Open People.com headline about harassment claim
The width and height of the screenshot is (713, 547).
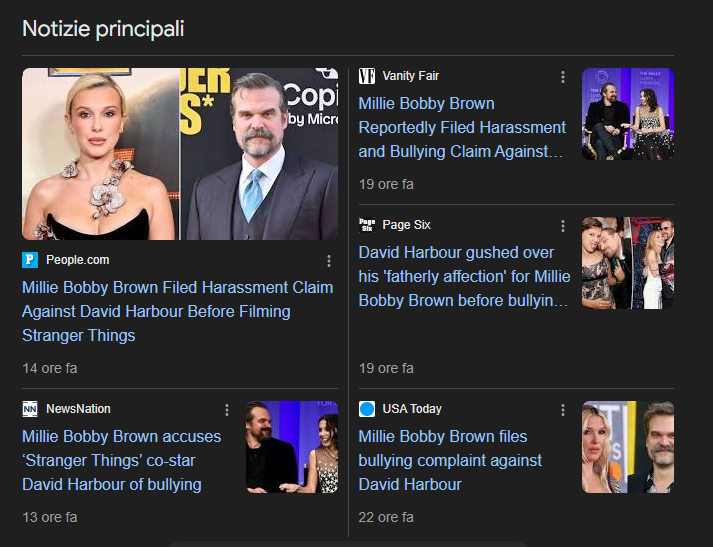(178, 311)
